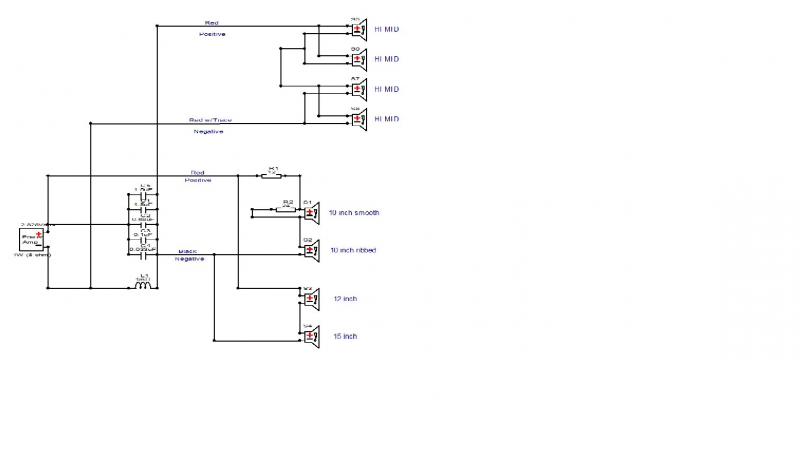800x464 pixels.
Task: Click the 10 inch smooth speaker symbol
Action: point(309,212)
